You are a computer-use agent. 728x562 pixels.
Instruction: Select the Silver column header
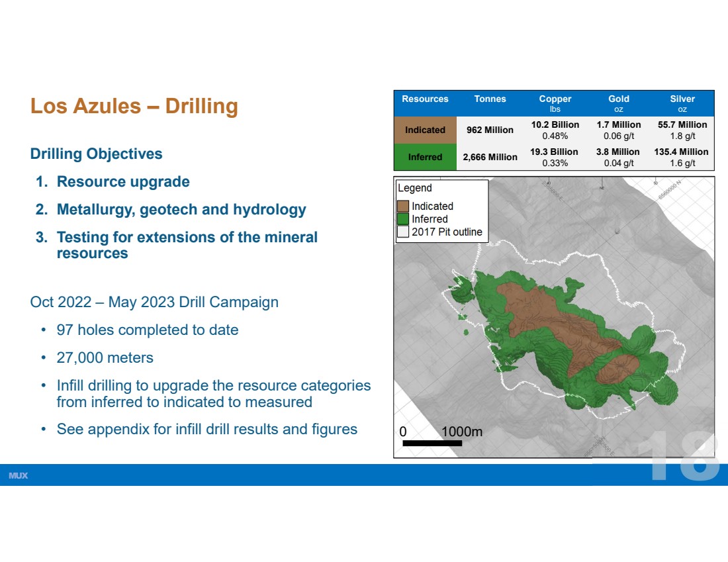(682, 103)
